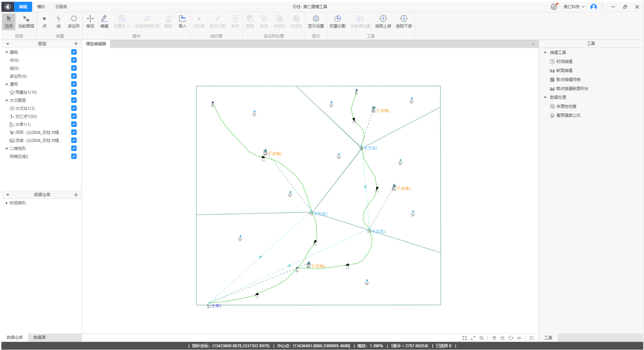644x350 pixels.
Task: Open 显示设置 display settings
Action: (x=316, y=22)
